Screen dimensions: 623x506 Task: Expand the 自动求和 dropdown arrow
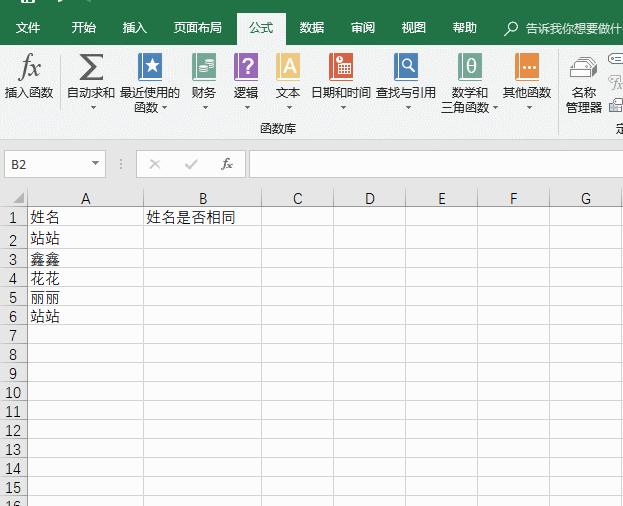93,108
